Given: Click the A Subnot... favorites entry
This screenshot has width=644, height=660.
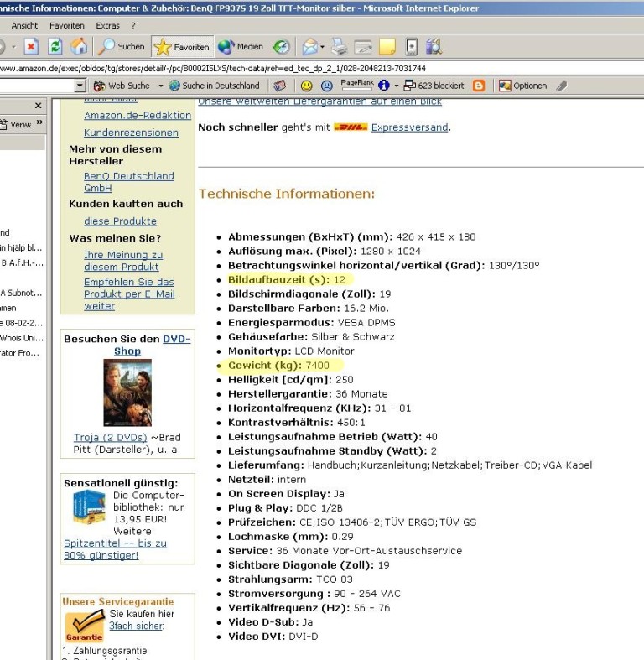Looking at the screenshot, I should click(21, 293).
